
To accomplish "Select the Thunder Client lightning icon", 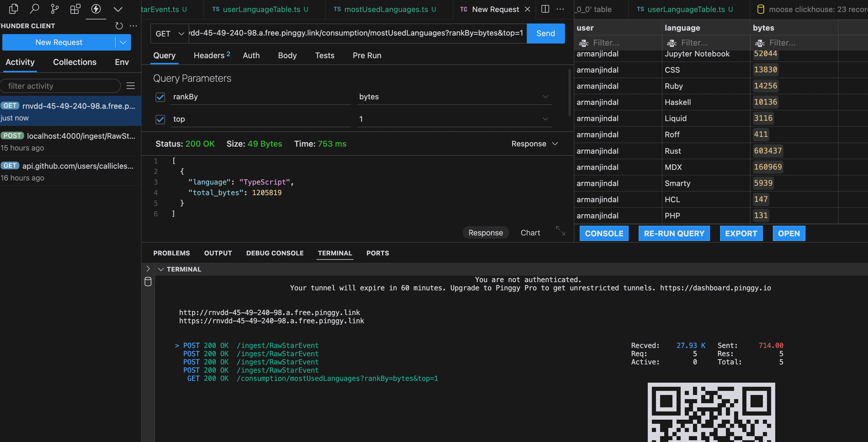I will click(96, 8).
